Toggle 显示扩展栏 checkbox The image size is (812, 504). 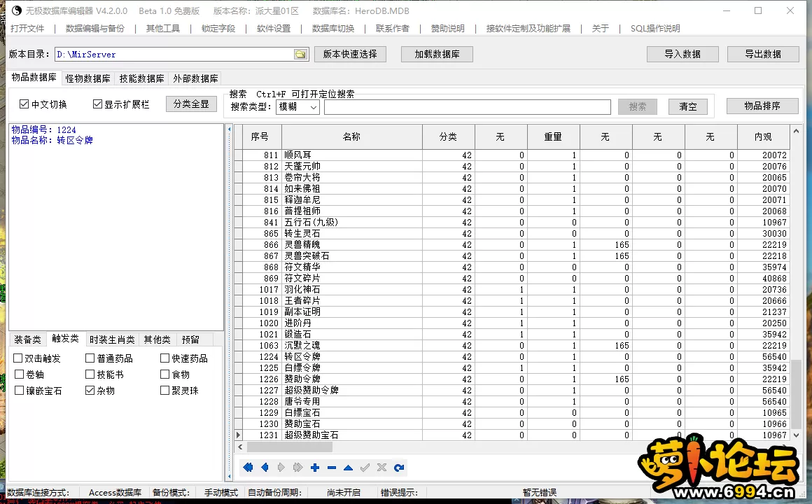tap(97, 104)
